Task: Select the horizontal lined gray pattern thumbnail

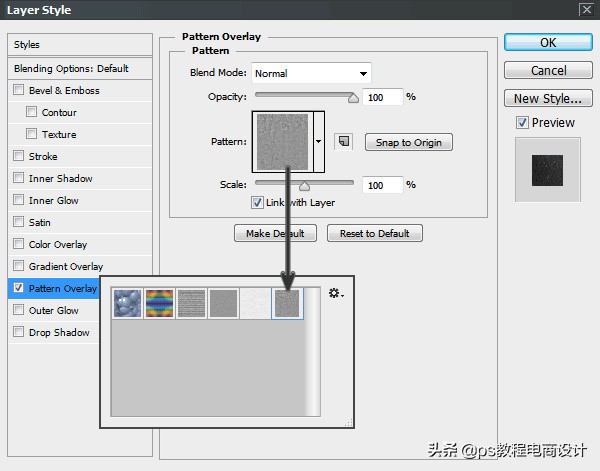Action: (x=192, y=303)
